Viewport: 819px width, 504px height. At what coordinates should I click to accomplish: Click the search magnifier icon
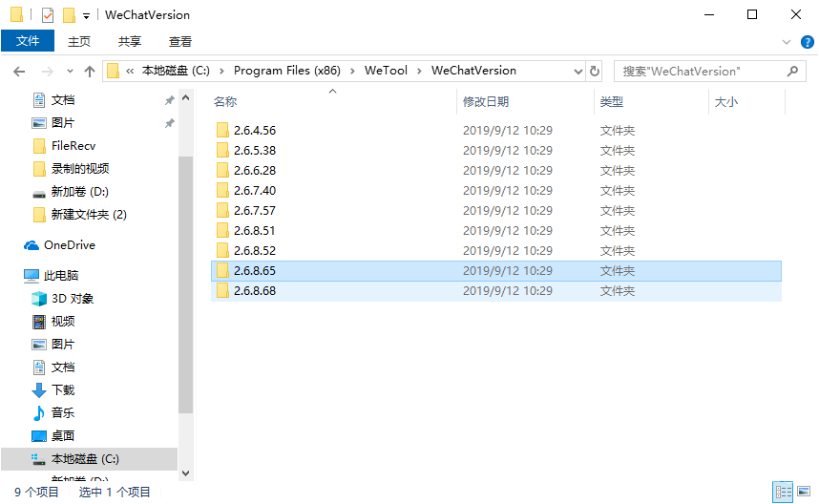pos(793,71)
